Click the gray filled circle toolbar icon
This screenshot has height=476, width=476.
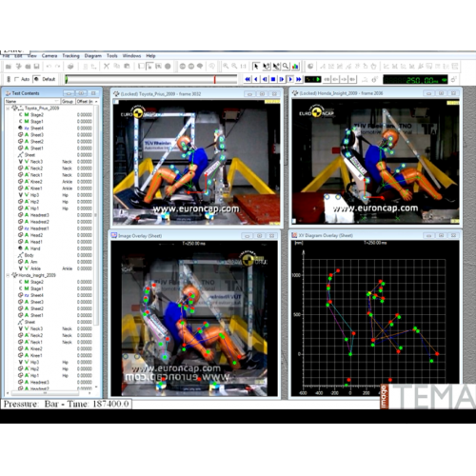[x=168, y=66]
